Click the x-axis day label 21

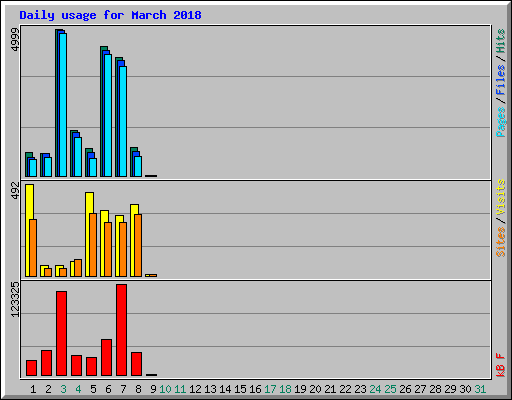point(330,389)
